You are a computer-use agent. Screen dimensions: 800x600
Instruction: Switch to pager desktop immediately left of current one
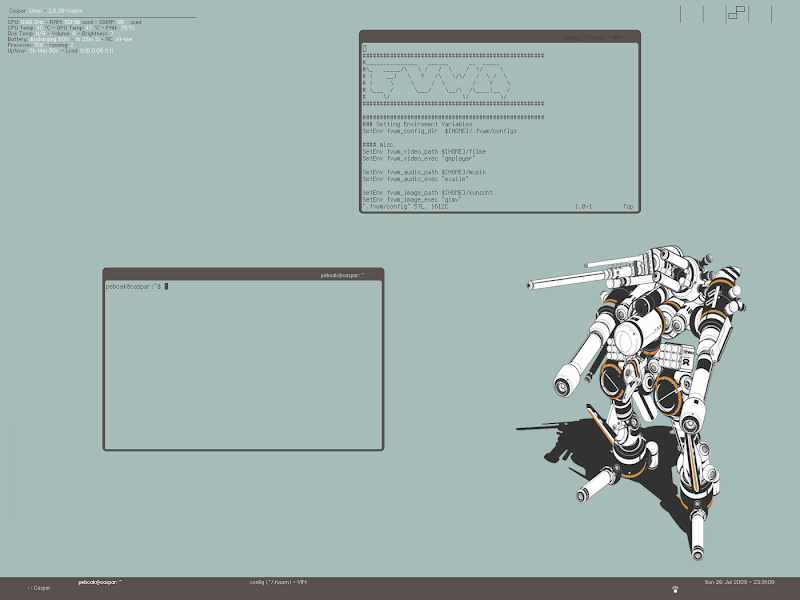715,14
